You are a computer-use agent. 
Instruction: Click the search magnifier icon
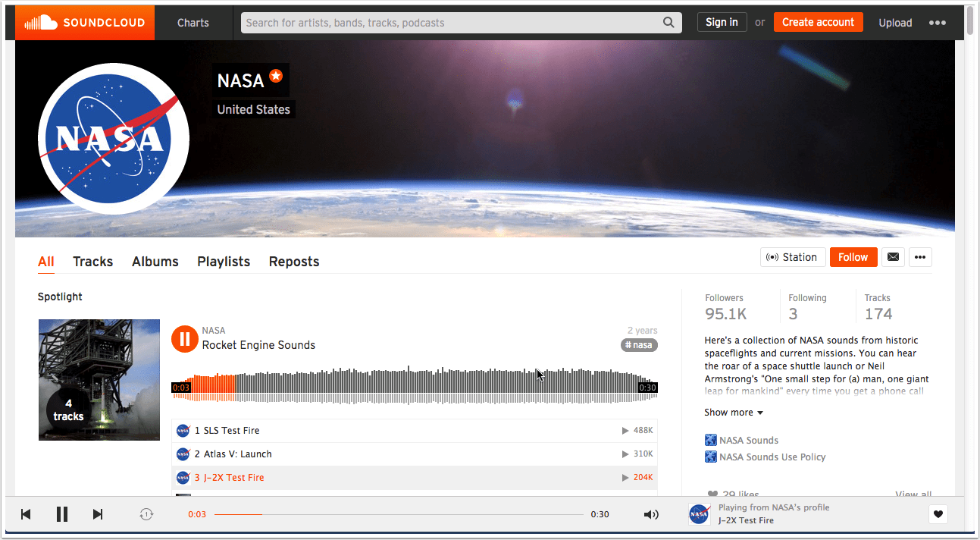668,23
